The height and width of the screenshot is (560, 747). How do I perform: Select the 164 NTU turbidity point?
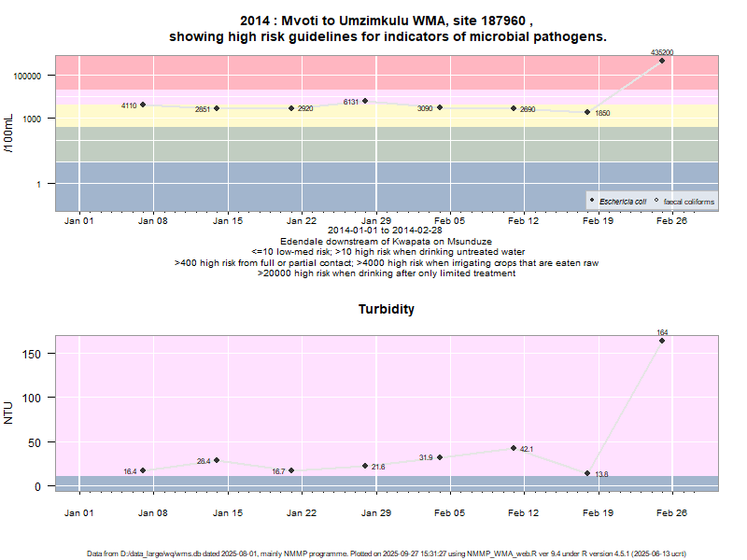[663, 341]
